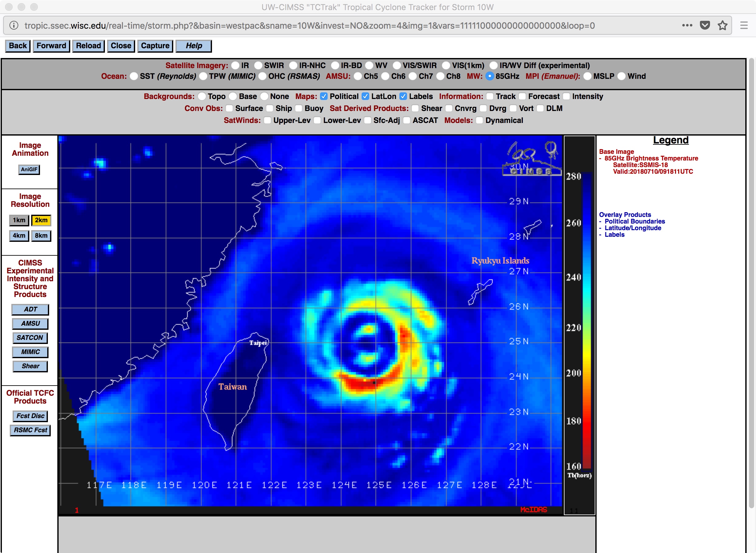Click the Forward button

tap(51, 46)
